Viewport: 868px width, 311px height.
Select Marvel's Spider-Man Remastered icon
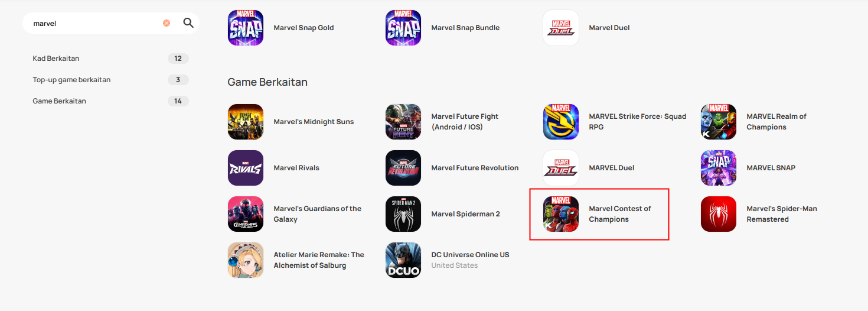(x=719, y=214)
